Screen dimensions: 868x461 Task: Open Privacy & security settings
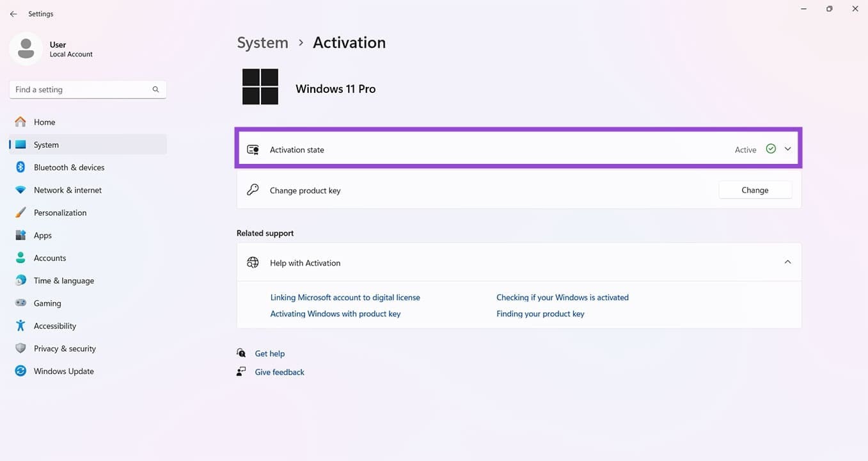click(88, 348)
